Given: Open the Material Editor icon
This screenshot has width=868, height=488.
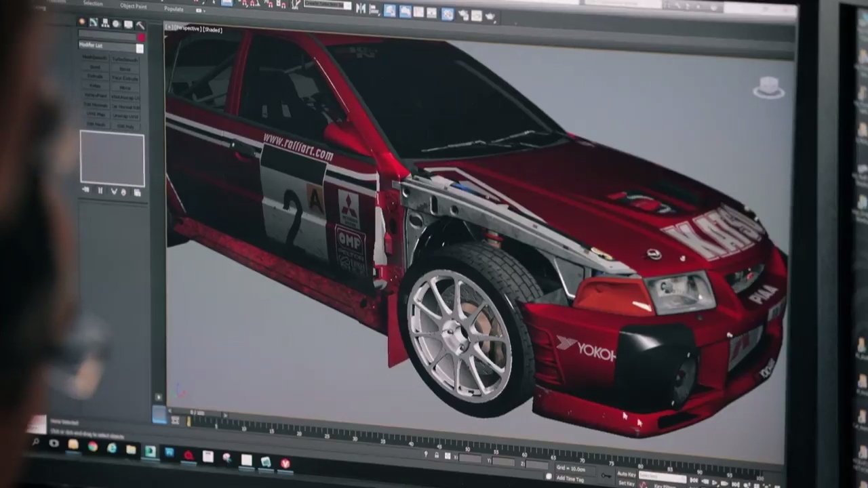Looking at the screenshot, I should 447,14.
